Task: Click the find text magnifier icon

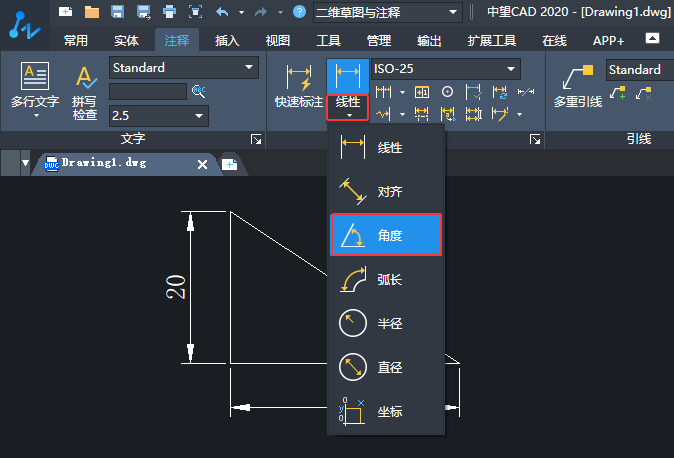Action: 198,91
